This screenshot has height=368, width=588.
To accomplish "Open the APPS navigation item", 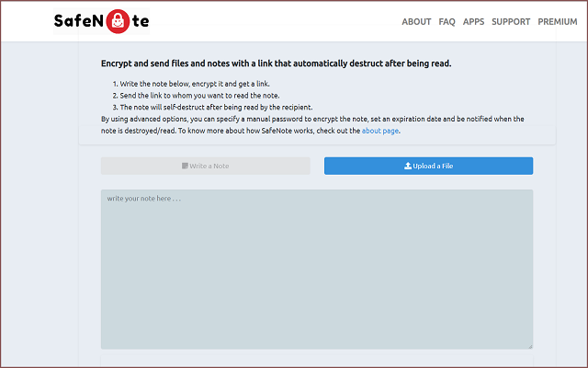I will 473,21.
